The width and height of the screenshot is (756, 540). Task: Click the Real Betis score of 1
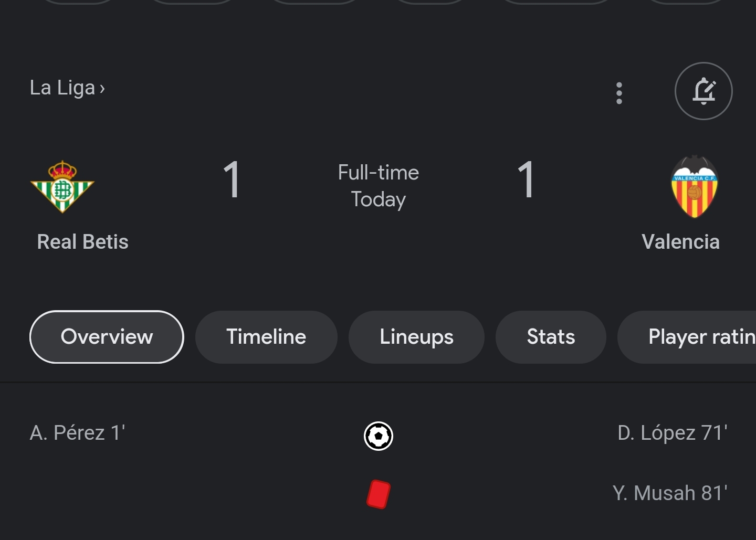pos(232,180)
